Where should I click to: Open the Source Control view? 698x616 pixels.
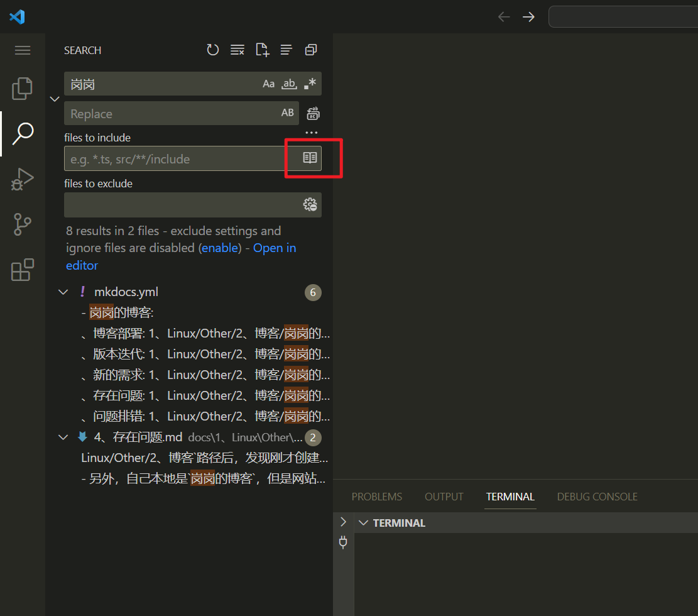(x=22, y=224)
